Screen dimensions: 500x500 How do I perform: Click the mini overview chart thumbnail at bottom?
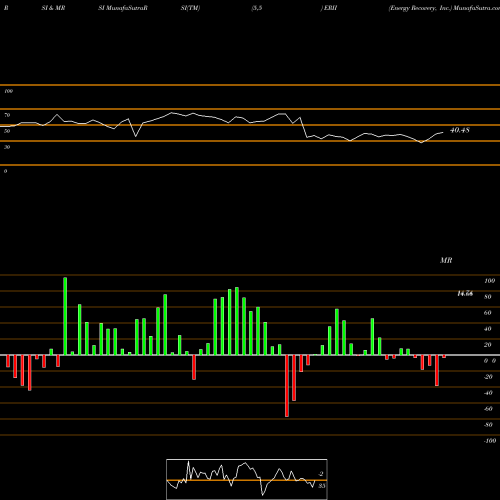pyautogui.click(x=247, y=479)
